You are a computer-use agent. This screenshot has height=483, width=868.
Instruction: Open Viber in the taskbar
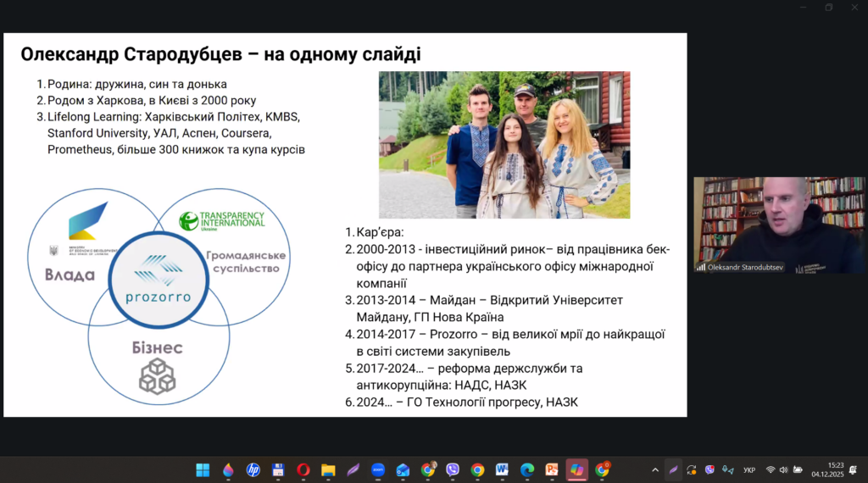pos(453,469)
